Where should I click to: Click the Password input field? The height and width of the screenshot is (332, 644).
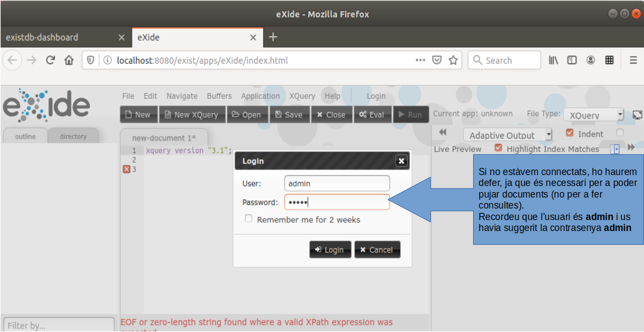click(337, 202)
